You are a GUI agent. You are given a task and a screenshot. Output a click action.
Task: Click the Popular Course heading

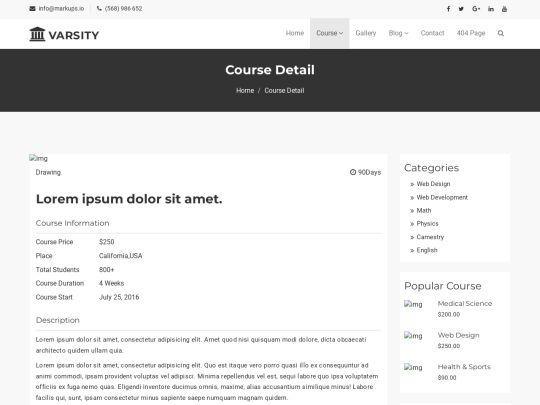[443, 286]
